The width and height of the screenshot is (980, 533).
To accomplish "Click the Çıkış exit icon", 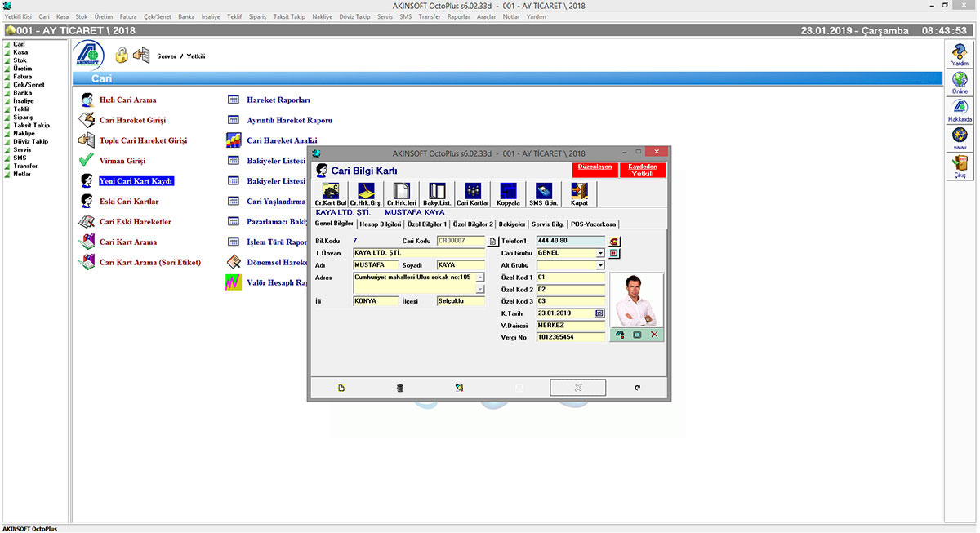I will (x=960, y=167).
